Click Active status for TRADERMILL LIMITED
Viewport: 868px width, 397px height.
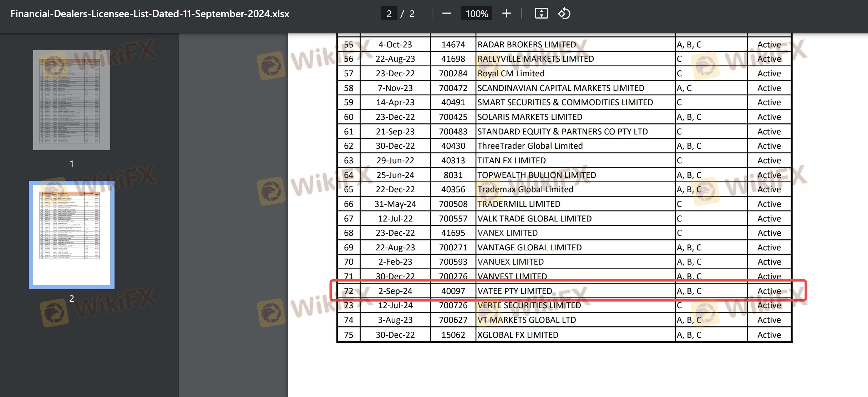tap(769, 204)
